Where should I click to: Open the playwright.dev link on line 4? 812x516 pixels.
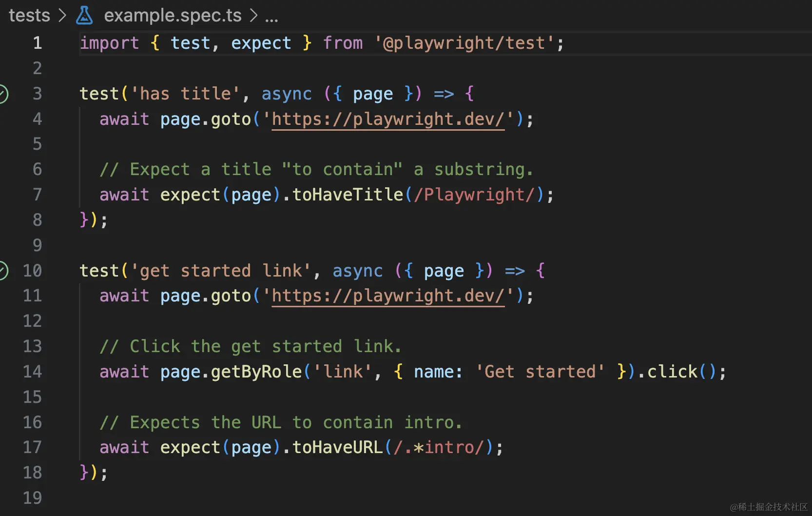pos(388,119)
